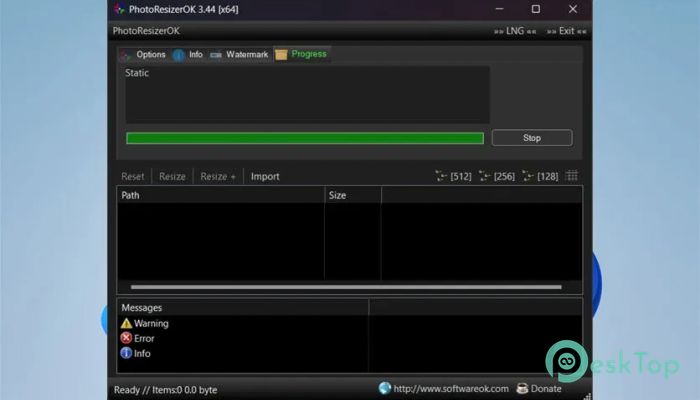The width and height of the screenshot is (700, 400).
Task: Click the Options tab icon
Action: click(x=125, y=55)
